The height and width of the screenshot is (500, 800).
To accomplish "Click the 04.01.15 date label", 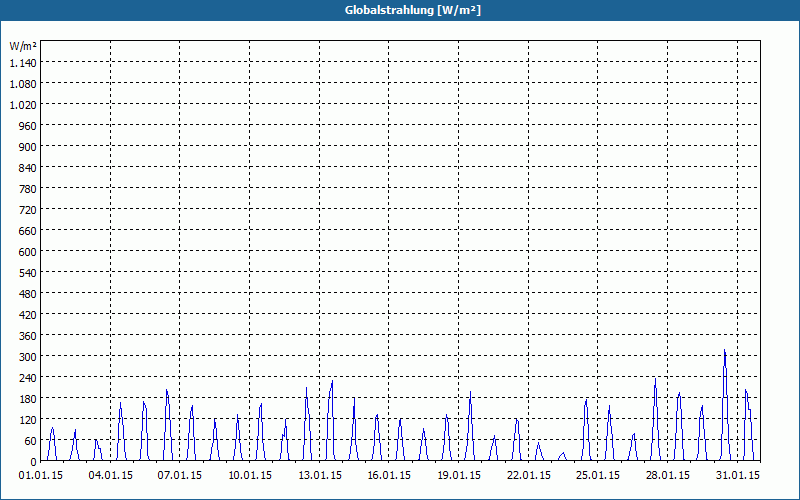I will click(110, 476).
